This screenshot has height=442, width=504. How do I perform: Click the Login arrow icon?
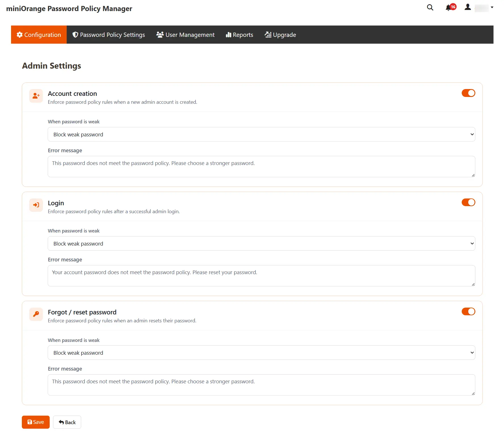click(36, 205)
